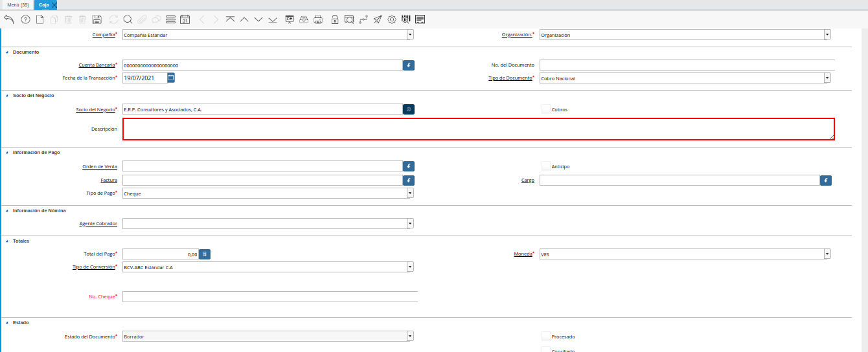Go to previous record up chevron
Viewport: 868px width, 352px height.
coord(244,19)
